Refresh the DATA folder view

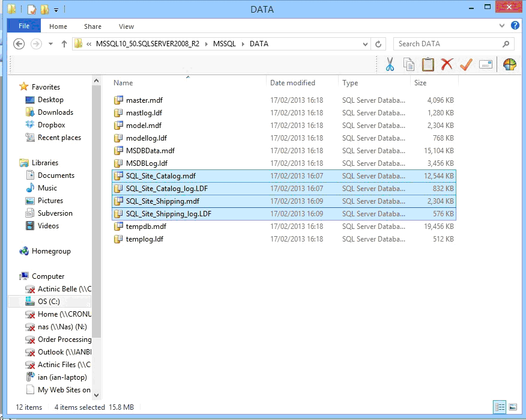point(378,44)
